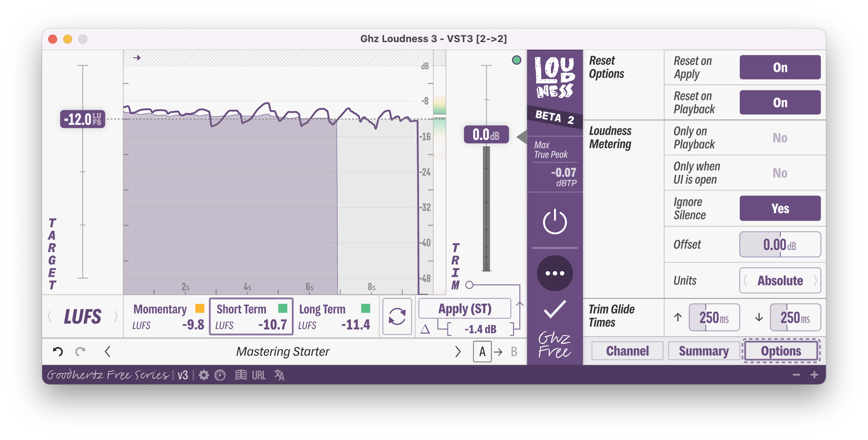This screenshot has width=868, height=440.
Task: Copy settings with the URL icon
Action: pos(258,375)
